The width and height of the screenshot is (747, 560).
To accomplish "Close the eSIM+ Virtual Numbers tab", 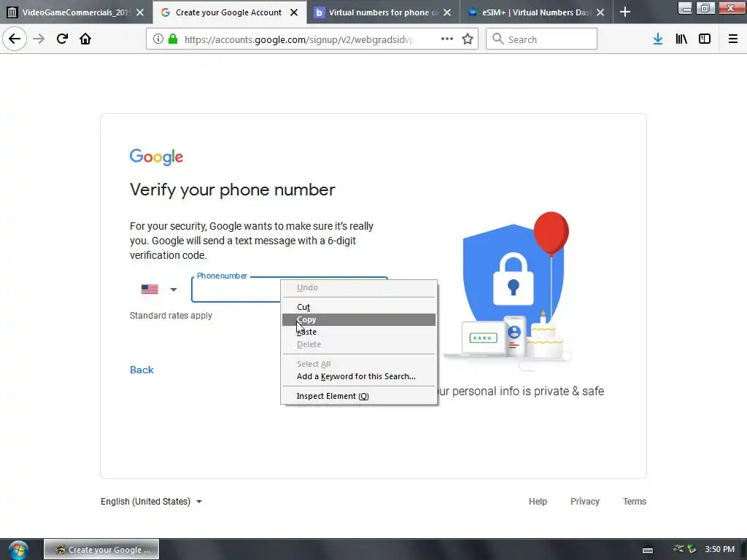I will tap(601, 12).
